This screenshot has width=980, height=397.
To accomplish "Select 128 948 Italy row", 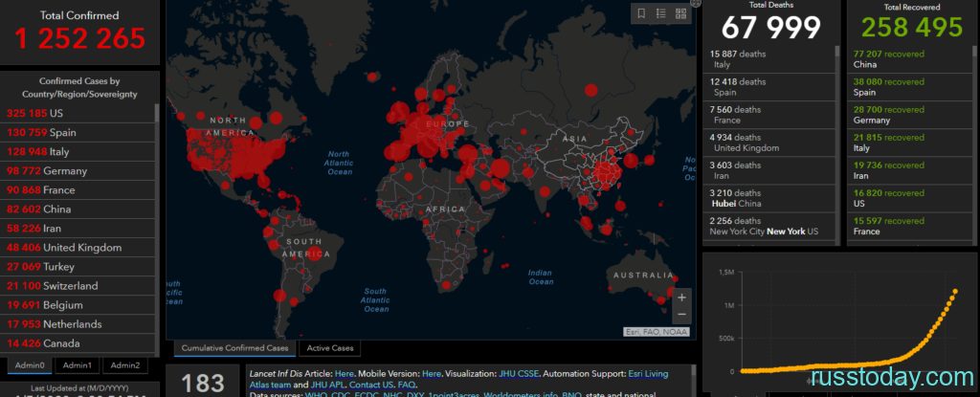I will point(78,152).
